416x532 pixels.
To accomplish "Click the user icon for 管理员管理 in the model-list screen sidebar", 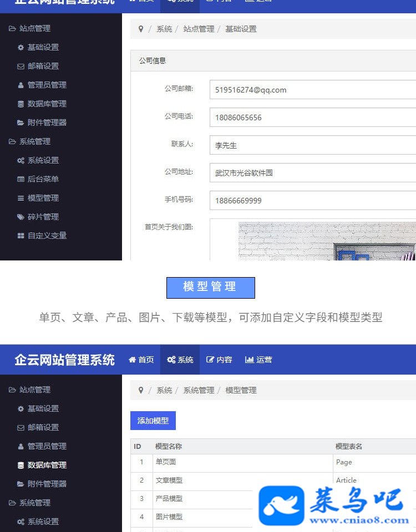I will click(21, 447).
